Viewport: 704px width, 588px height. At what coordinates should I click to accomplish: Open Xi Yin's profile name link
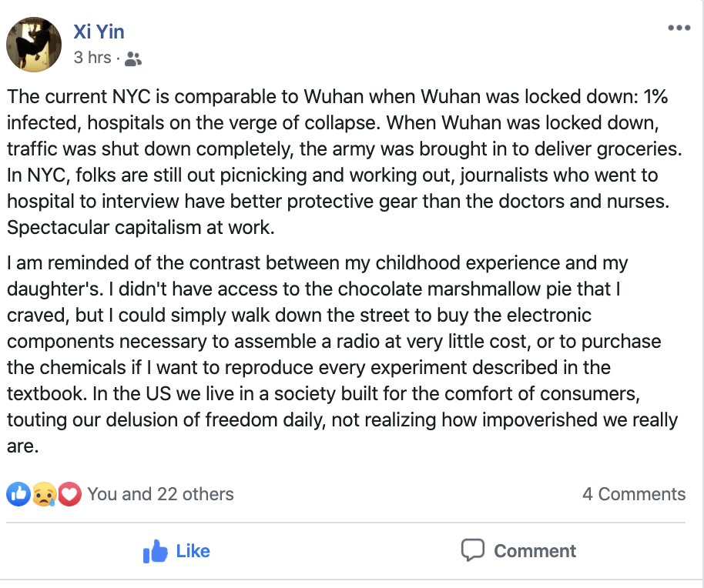coord(99,32)
